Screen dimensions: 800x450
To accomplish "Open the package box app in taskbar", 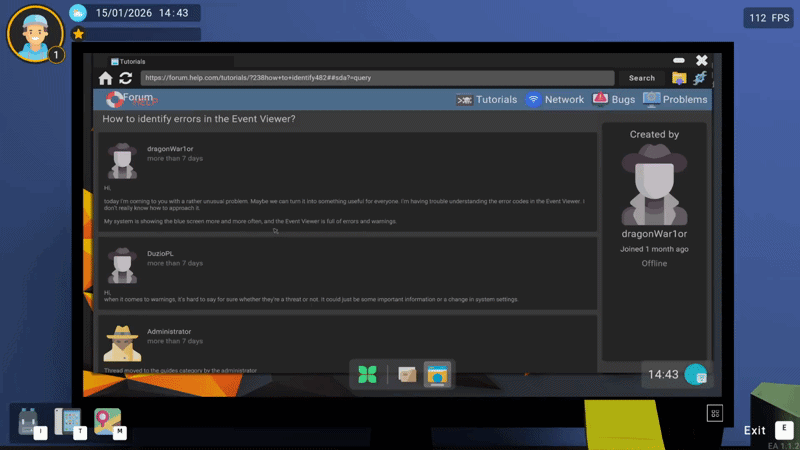I will click(x=407, y=375).
